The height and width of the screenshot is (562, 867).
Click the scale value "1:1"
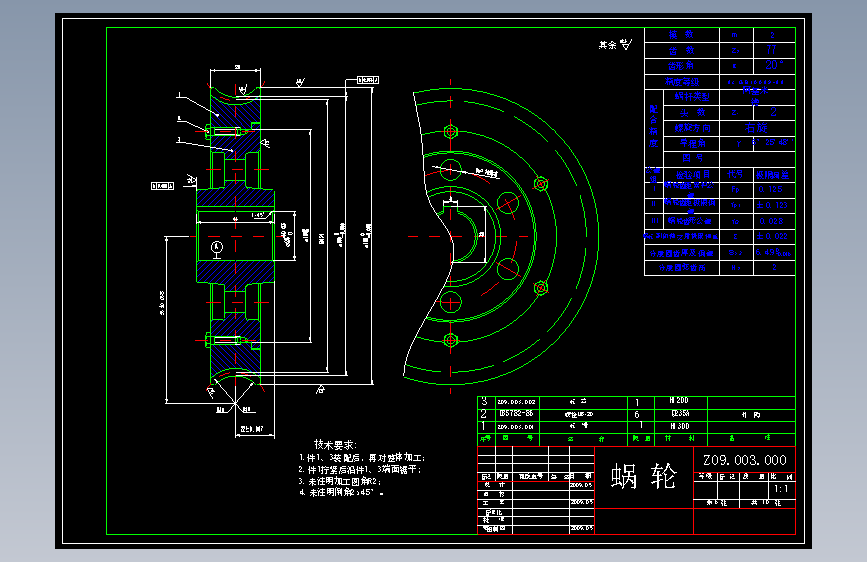(x=781, y=489)
